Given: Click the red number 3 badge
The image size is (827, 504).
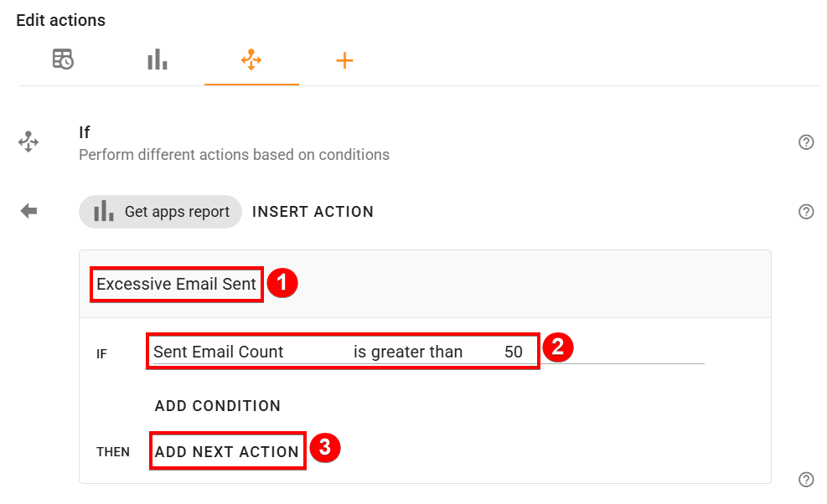Looking at the screenshot, I should coord(324,448).
